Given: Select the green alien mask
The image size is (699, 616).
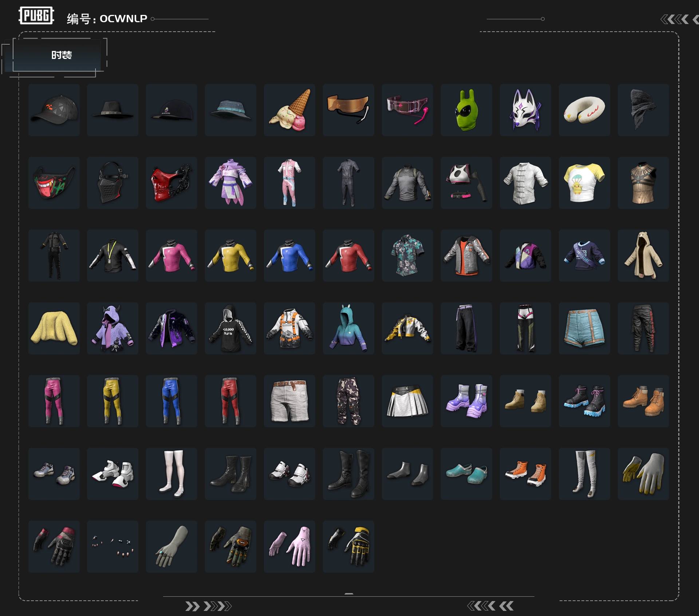Looking at the screenshot, I should [x=466, y=110].
